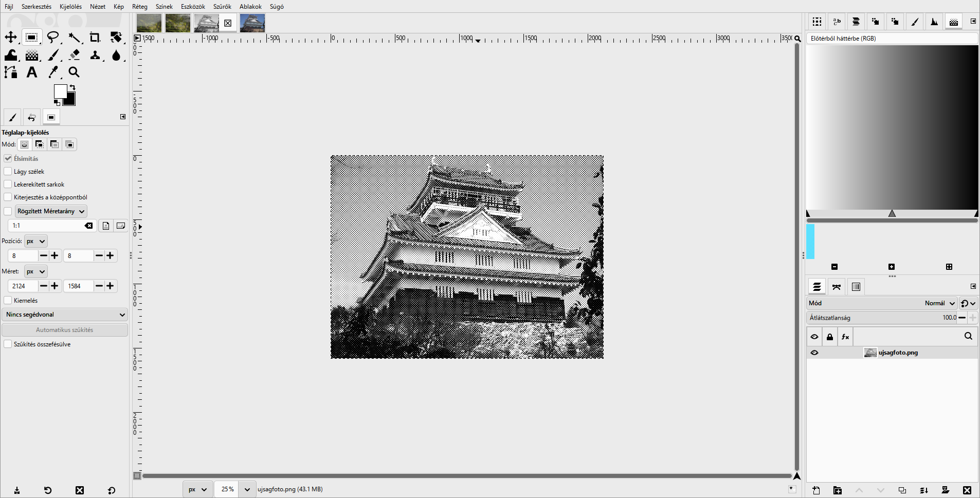This screenshot has height=498, width=980.
Task: Select the Text tool
Action: 32,72
